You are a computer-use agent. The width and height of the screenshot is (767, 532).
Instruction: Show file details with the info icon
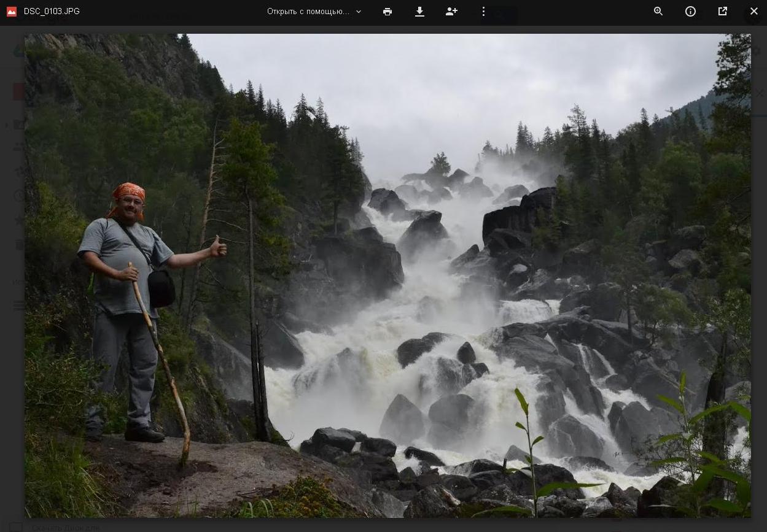coord(690,12)
